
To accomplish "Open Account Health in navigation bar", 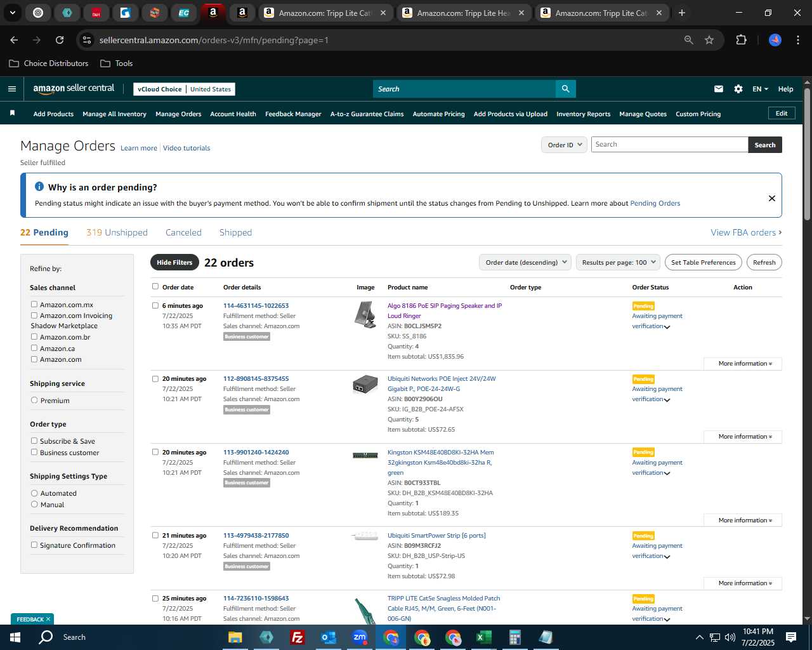I will point(233,114).
